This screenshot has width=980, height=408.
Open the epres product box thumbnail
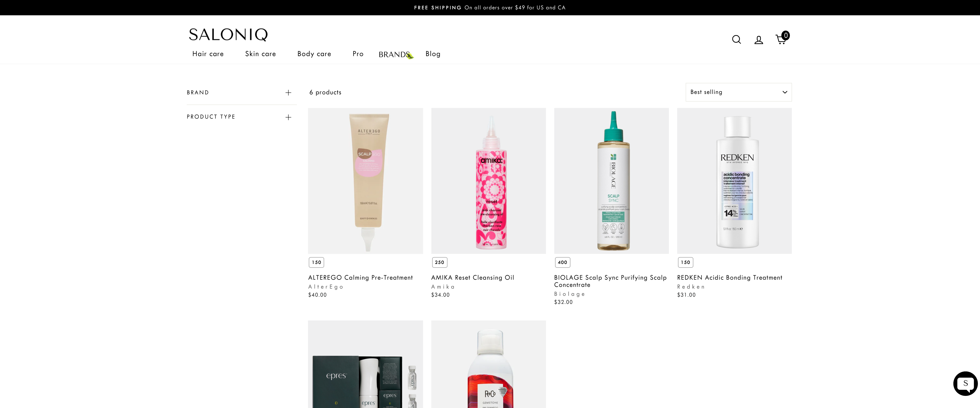click(365, 364)
